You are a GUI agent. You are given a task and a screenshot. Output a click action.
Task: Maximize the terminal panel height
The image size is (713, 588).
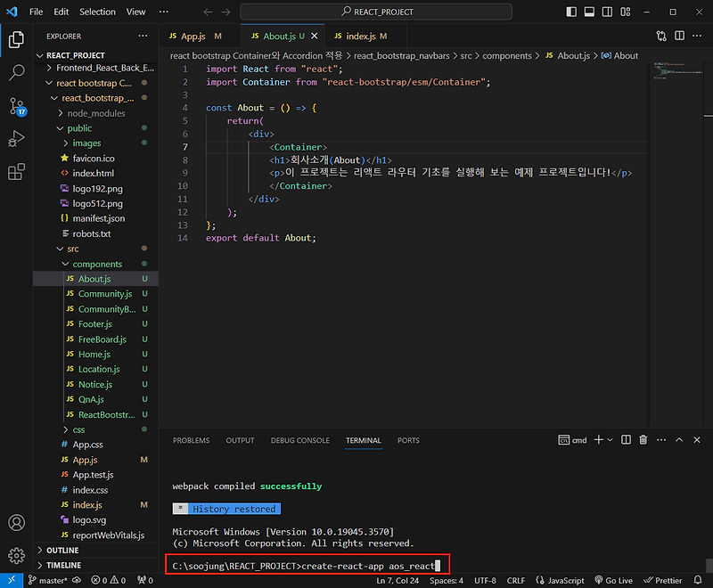pos(679,439)
